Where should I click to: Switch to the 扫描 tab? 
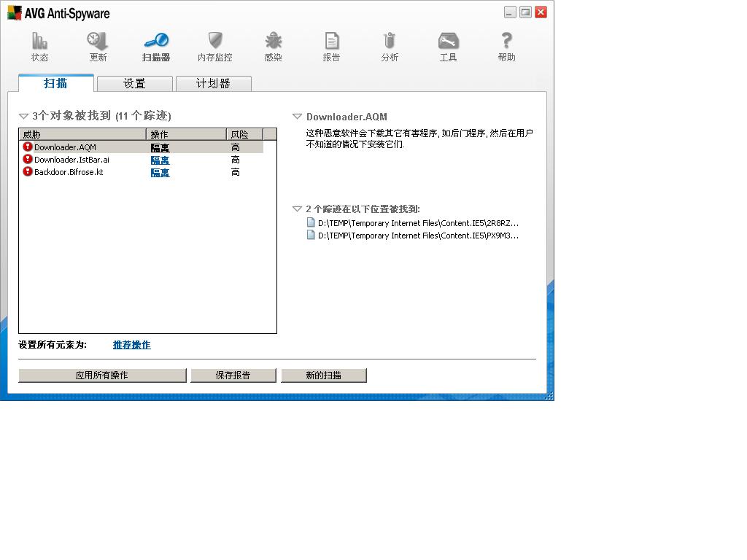(x=55, y=83)
